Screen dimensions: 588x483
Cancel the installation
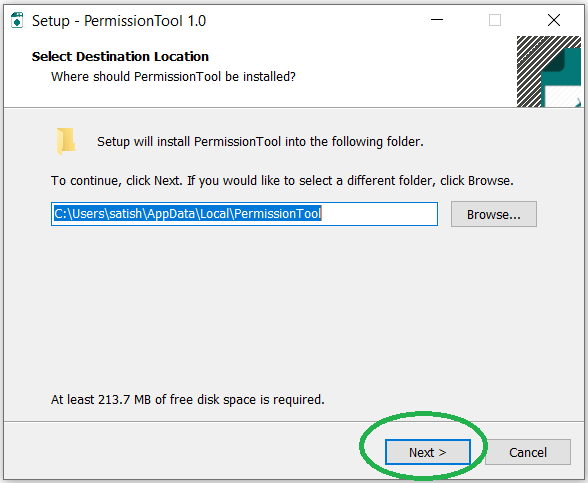(x=528, y=452)
